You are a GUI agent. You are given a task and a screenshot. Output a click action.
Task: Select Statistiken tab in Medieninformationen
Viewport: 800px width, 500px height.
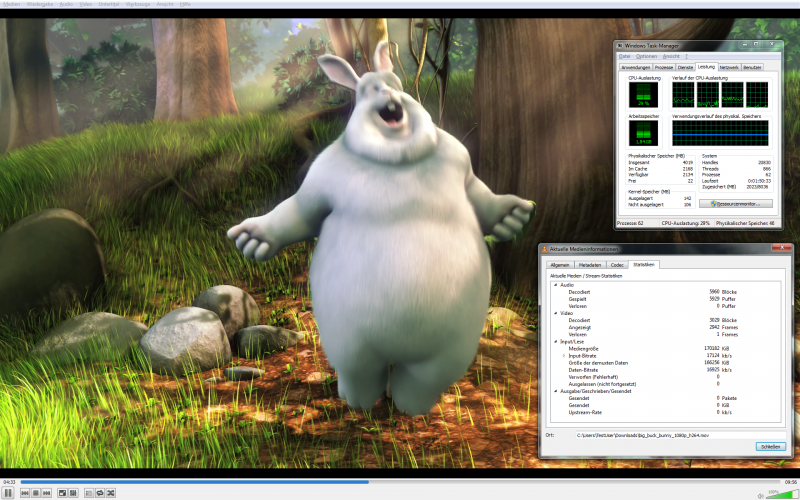[643, 264]
